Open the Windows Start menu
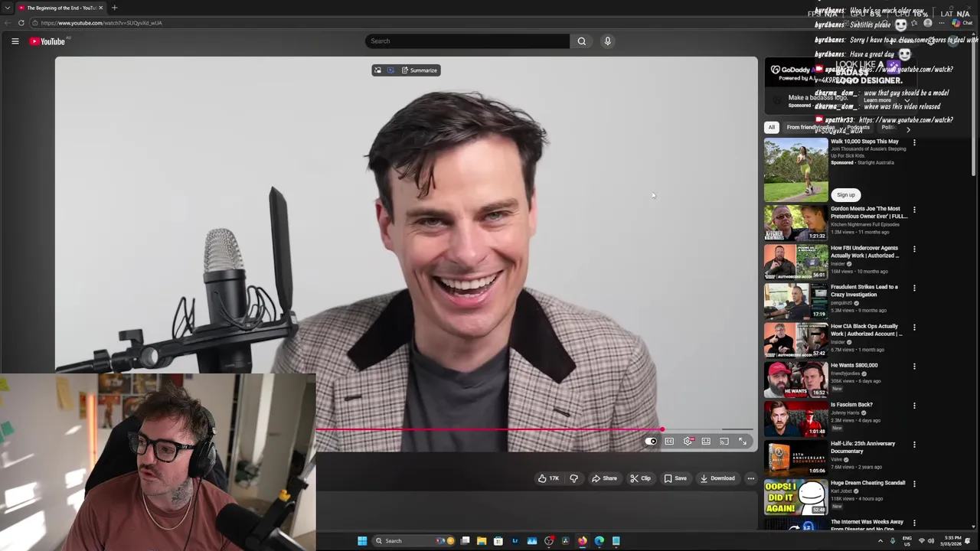This screenshot has height=551, width=980. [362, 541]
